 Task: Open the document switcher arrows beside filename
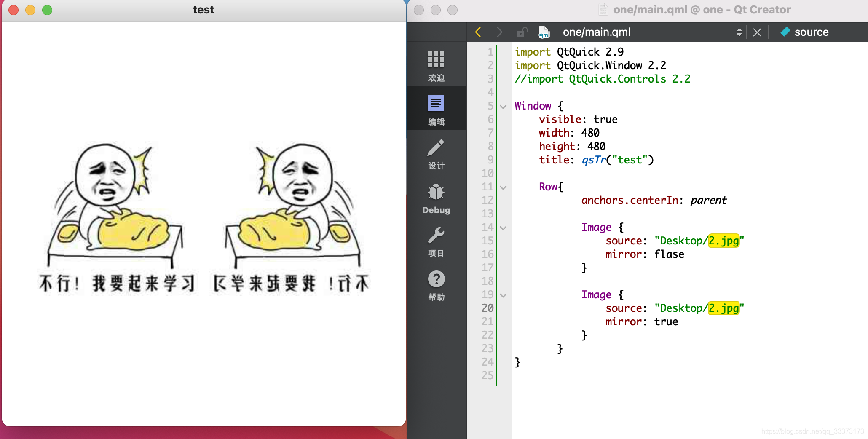(739, 32)
